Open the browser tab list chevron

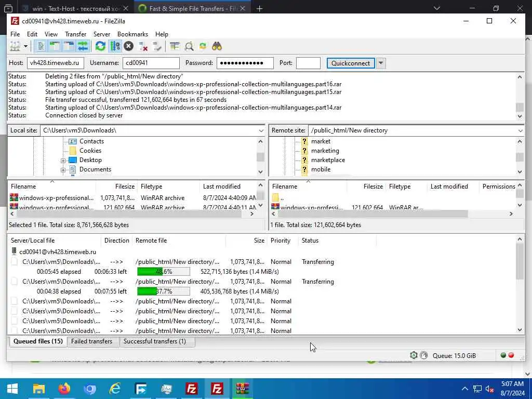[436, 8]
